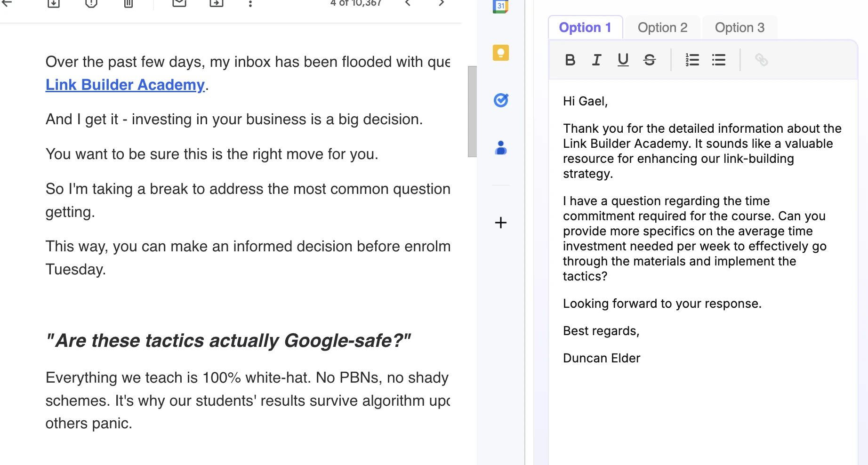Image resolution: width=868 pixels, height=465 pixels.
Task: Click the insert link icon in the editor
Action: (761, 60)
